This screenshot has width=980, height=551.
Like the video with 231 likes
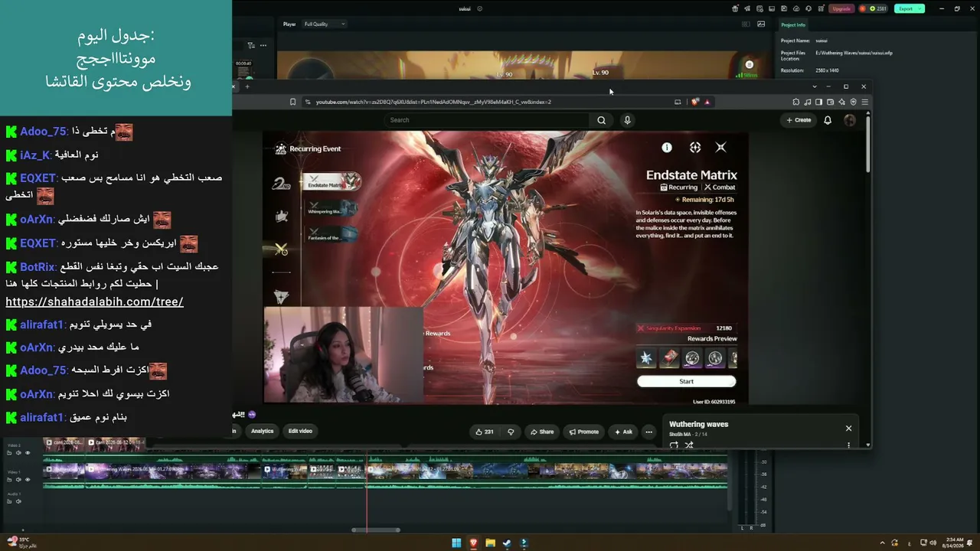[484, 432]
